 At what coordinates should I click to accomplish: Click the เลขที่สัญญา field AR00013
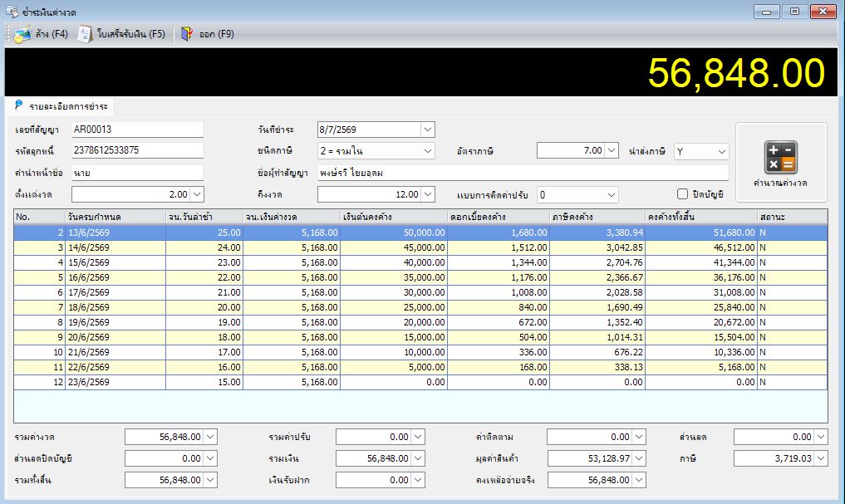pos(137,130)
